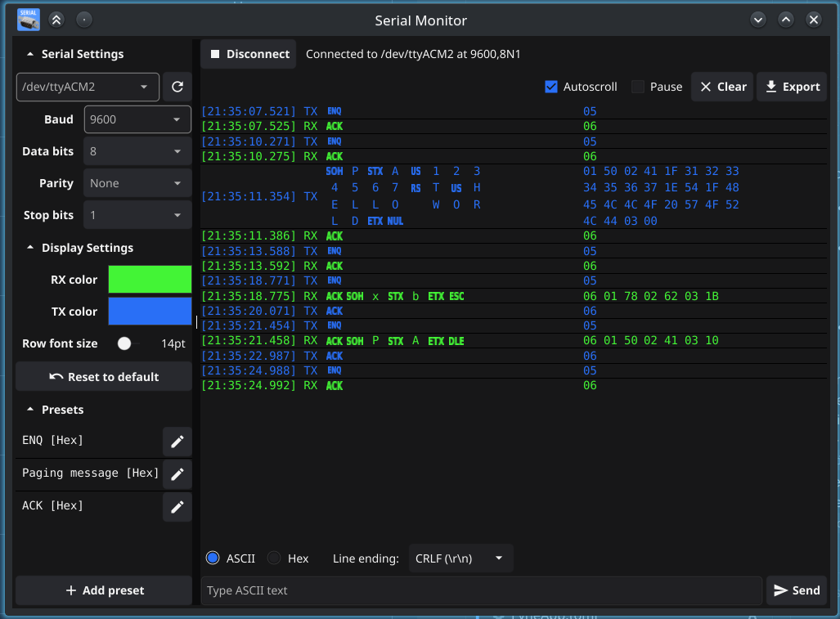The image size is (840, 619).
Task: Open the /dev/ttyACM2 port dropdown
Action: [88, 87]
